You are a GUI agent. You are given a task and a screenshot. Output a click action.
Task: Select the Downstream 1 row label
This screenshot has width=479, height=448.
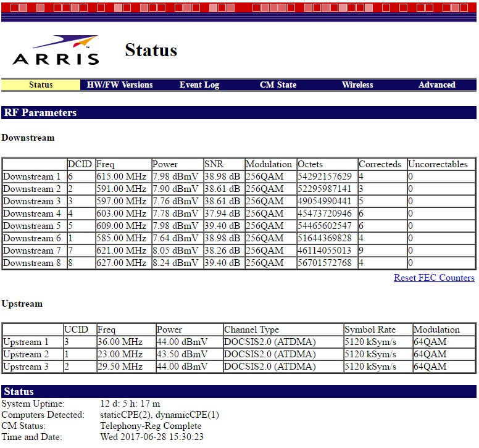(31, 176)
